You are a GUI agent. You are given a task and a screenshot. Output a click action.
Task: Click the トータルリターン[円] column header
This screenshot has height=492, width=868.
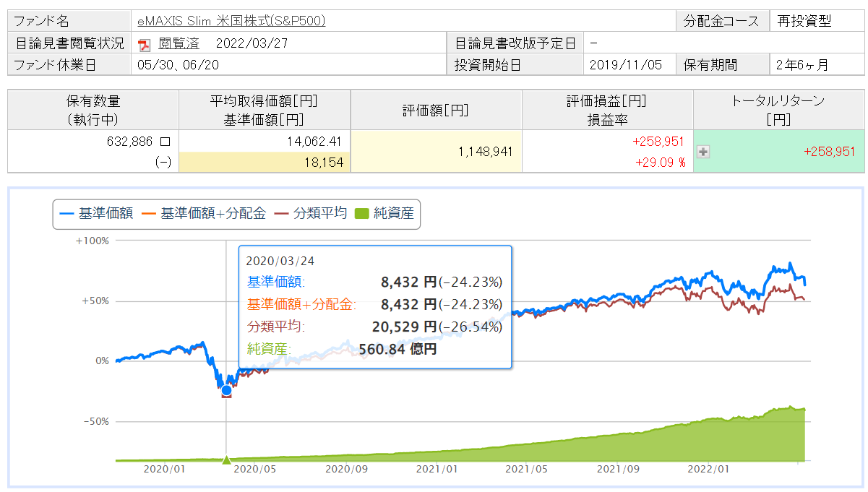click(778, 110)
